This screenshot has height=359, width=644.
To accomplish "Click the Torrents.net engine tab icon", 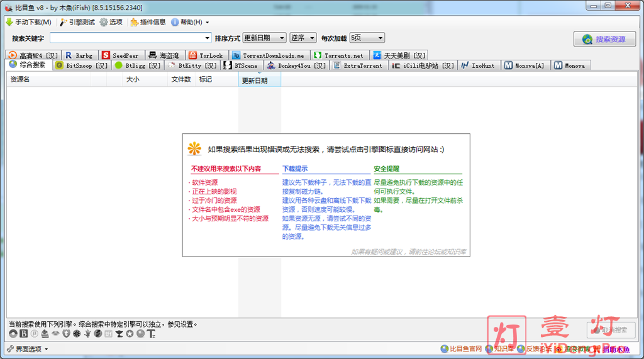I will point(318,55).
